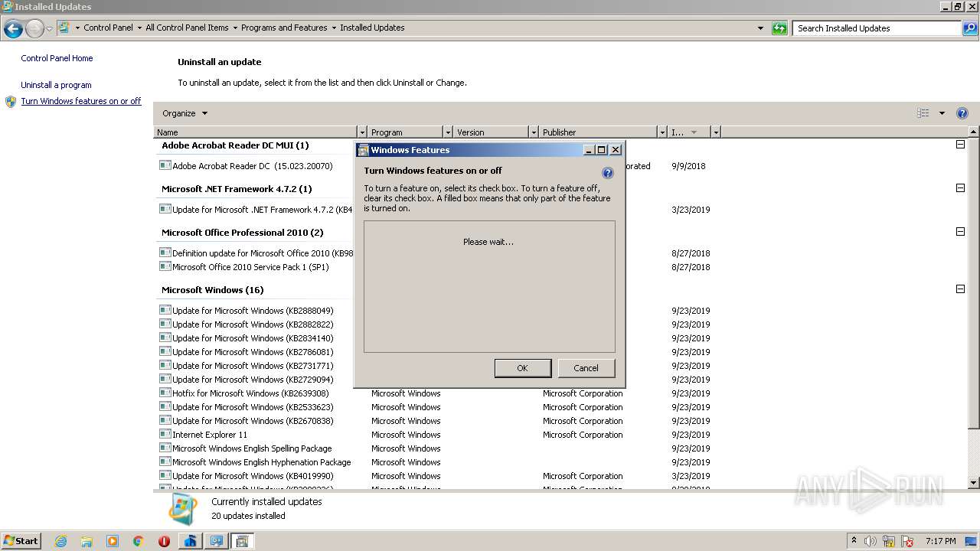The width and height of the screenshot is (980, 551).
Task: Click the help icon in Windows Features dialog
Action: 608,173
